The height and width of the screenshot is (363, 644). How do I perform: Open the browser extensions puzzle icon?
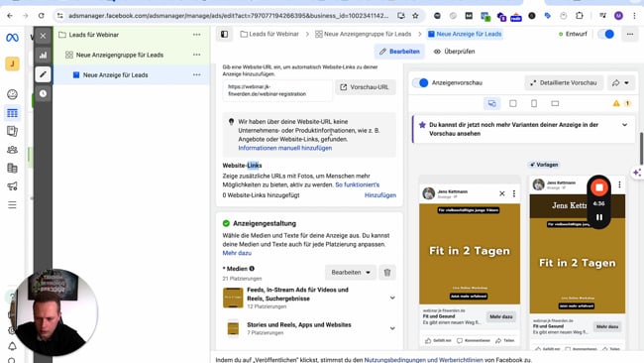tap(580, 16)
